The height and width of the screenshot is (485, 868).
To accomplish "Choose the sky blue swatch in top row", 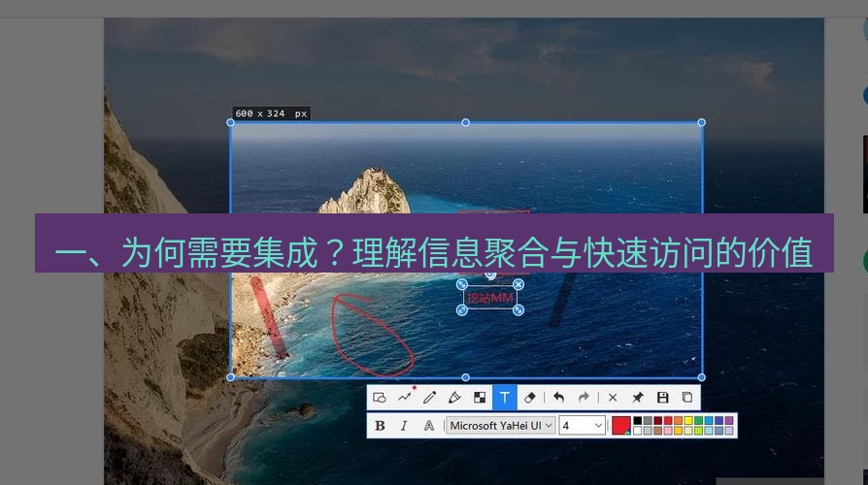I will pyautogui.click(x=709, y=420).
